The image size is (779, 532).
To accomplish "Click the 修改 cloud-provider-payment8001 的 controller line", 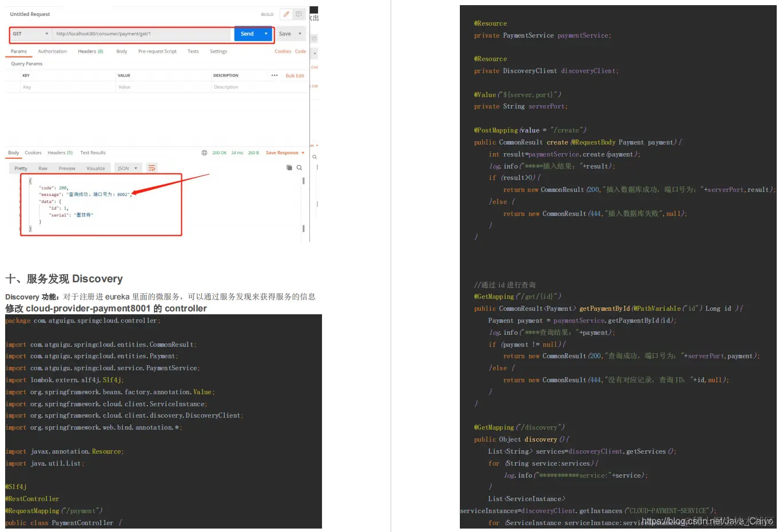I will [106, 309].
